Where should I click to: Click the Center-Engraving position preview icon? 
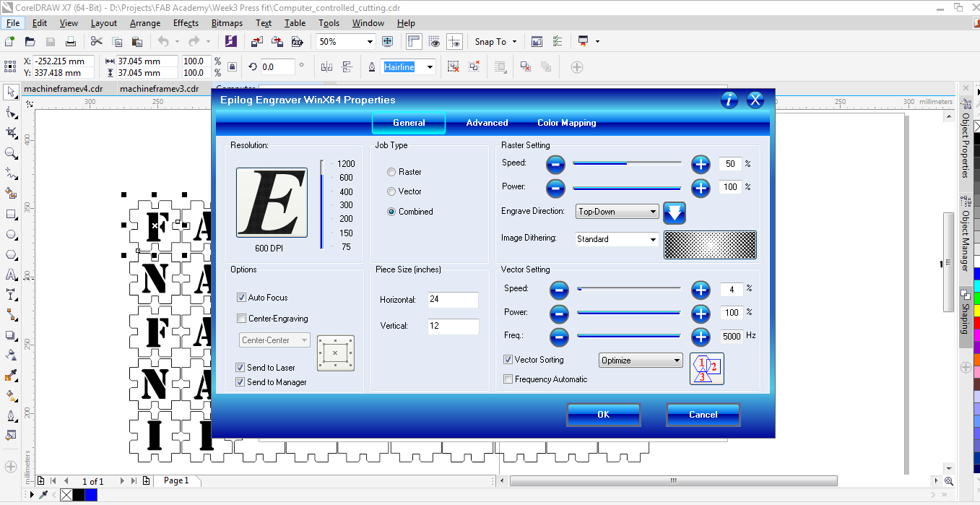point(335,353)
